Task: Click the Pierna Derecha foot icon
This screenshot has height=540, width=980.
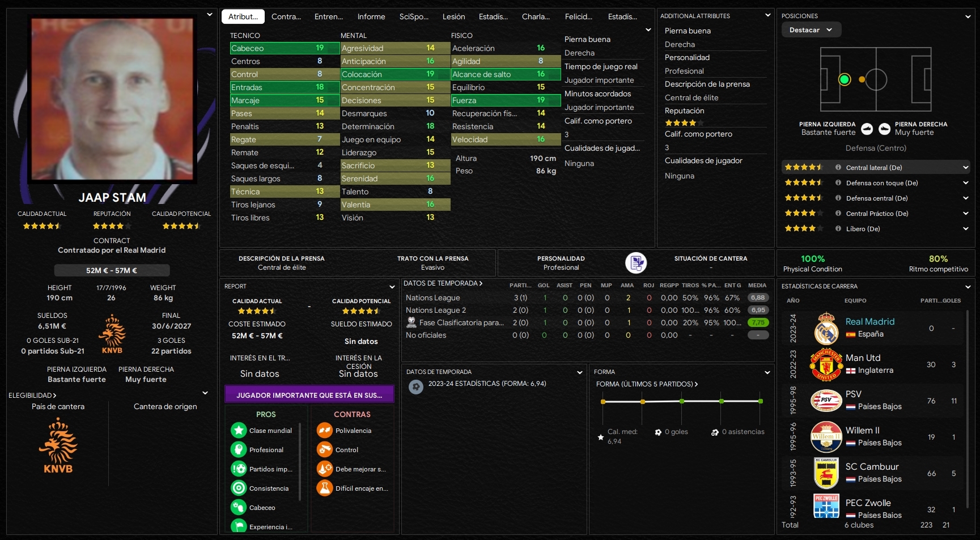Action: [x=884, y=129]
